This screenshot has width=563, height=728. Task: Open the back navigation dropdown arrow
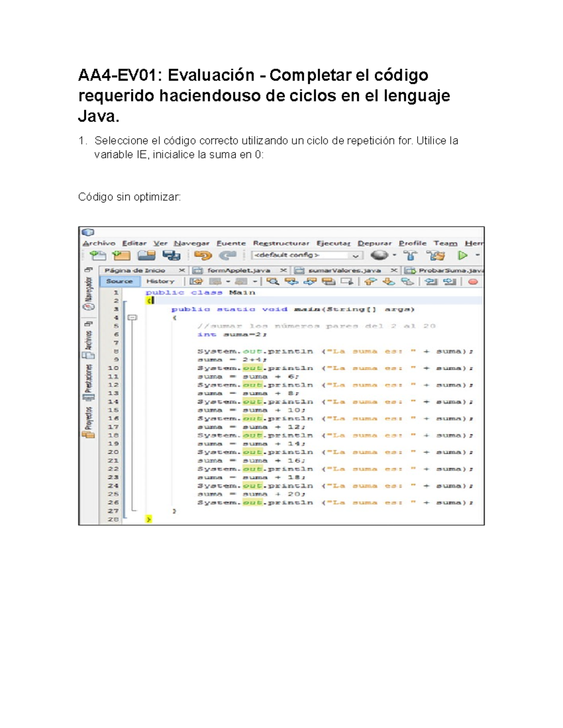[x=227, y=282]
